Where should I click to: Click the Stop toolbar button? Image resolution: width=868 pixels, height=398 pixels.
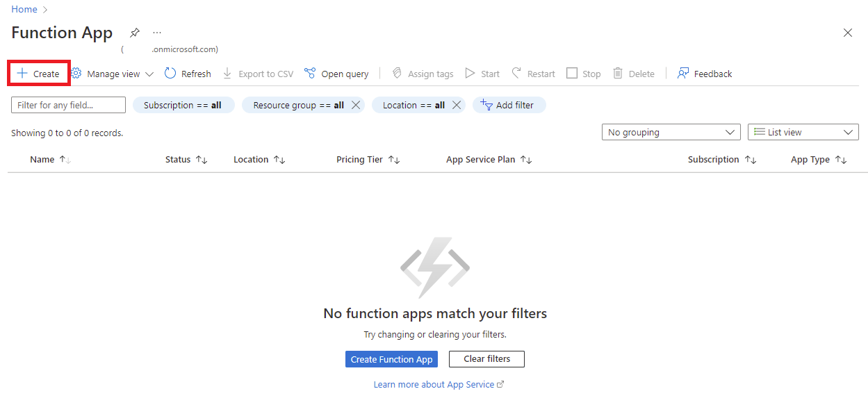point(584,74)
